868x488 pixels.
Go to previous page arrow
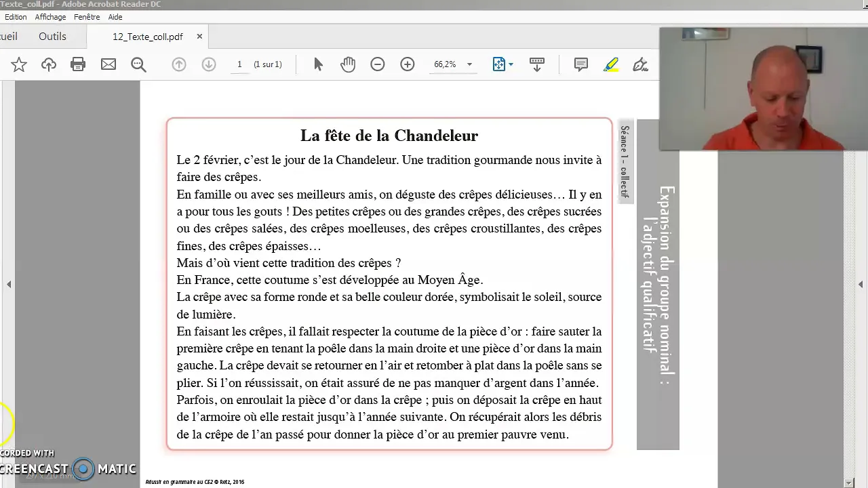pos(179,64)
